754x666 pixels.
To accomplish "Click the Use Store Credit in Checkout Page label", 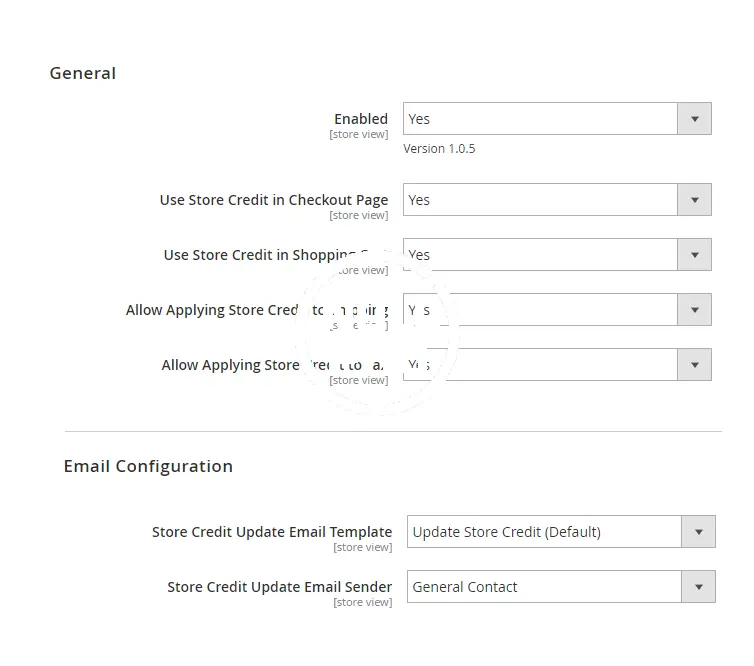I will pos(273,200).
